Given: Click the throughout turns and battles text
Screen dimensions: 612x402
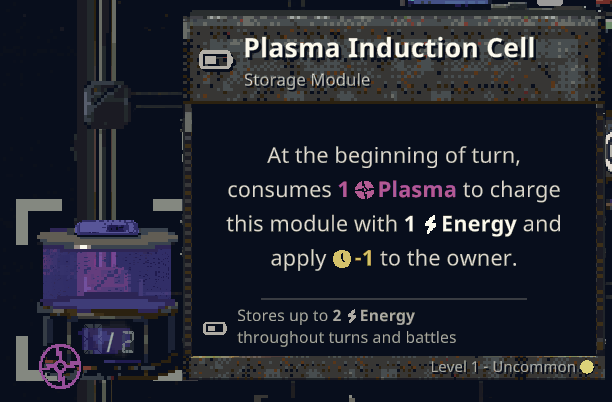Looking at the screenshot, I should [346, 337].
